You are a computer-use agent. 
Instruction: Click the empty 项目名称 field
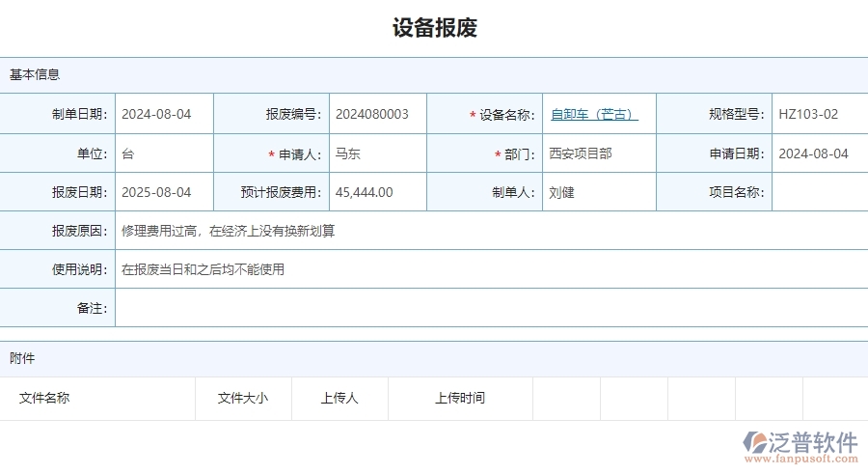819,192
